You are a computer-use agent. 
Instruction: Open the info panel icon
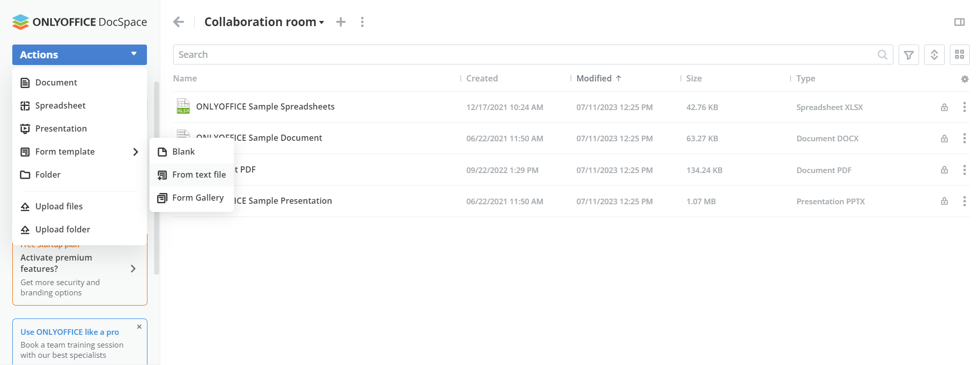point(959,22)
